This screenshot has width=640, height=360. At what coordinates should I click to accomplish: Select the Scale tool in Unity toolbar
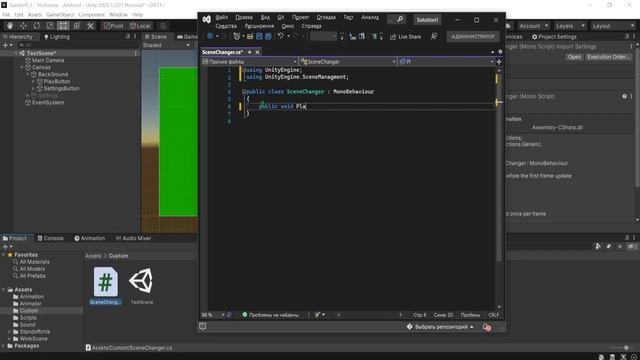tap(50, 26)
